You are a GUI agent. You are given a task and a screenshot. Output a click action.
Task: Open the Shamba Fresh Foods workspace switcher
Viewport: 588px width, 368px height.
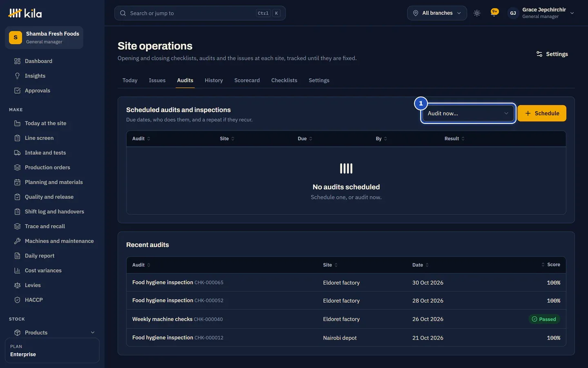click(44, 38)
